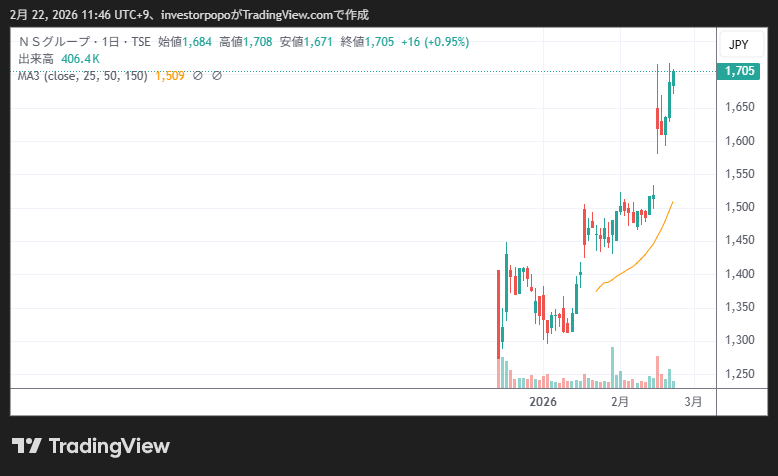
Task: Click the orange 1,509 MA value
Action: tap(170, 75)
